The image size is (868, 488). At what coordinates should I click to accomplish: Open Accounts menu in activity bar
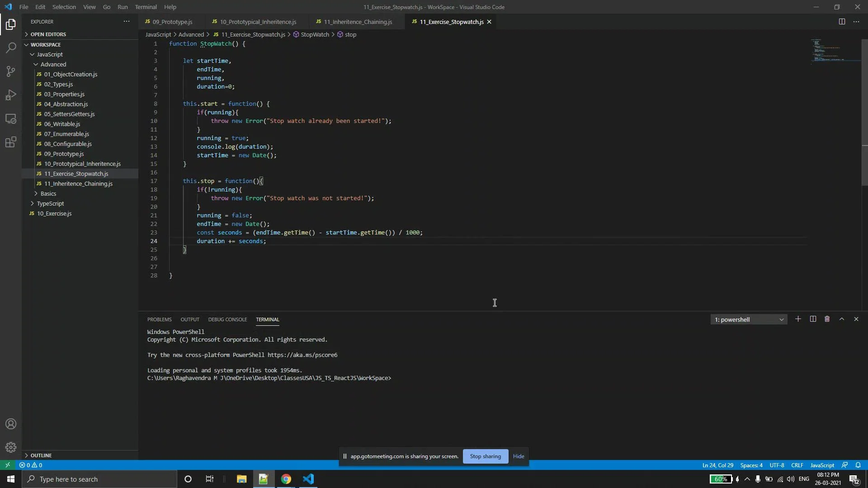[11, 424]
